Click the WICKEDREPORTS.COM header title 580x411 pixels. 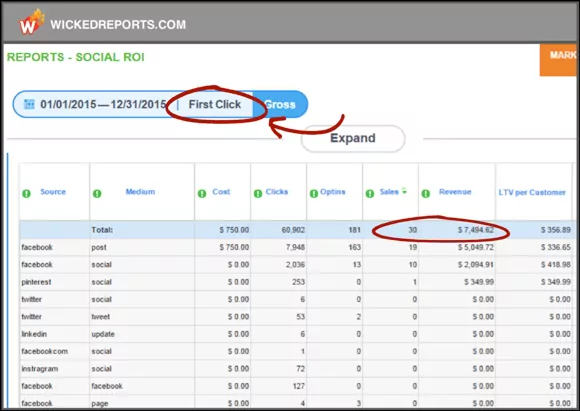click(x=118, y=25)
